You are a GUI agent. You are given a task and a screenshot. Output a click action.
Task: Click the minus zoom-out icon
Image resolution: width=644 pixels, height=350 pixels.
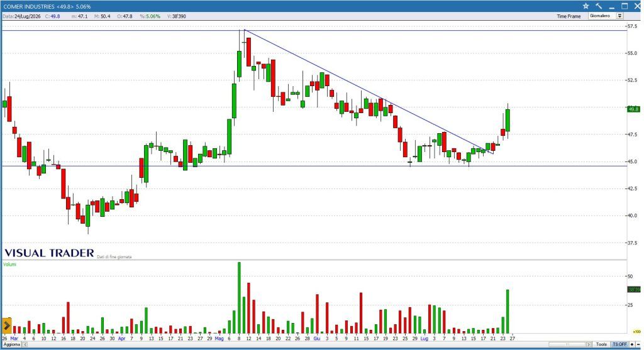[638, 344]
